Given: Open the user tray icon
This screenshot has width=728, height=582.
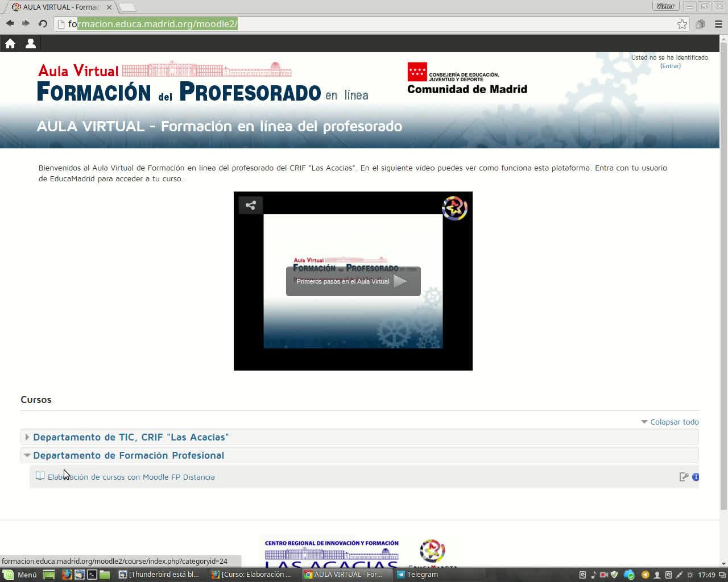Looking at the screenshot, I should [x=657, y=575].
